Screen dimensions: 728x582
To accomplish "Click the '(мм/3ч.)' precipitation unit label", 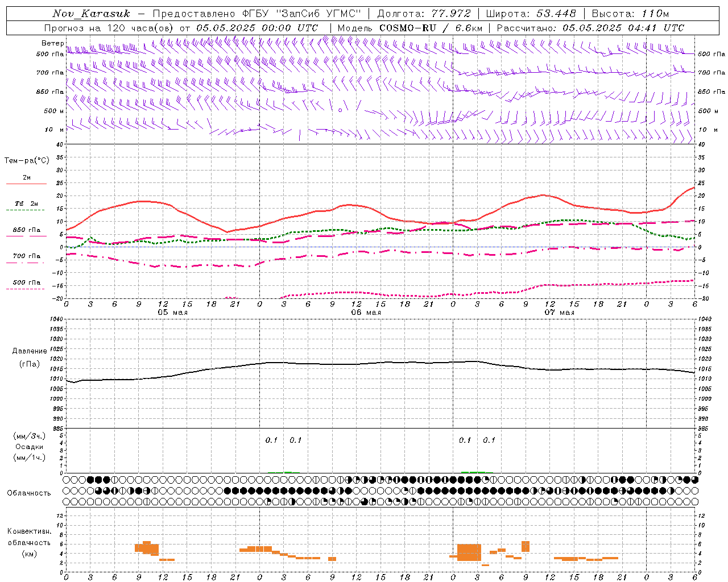I will point(30,436).
